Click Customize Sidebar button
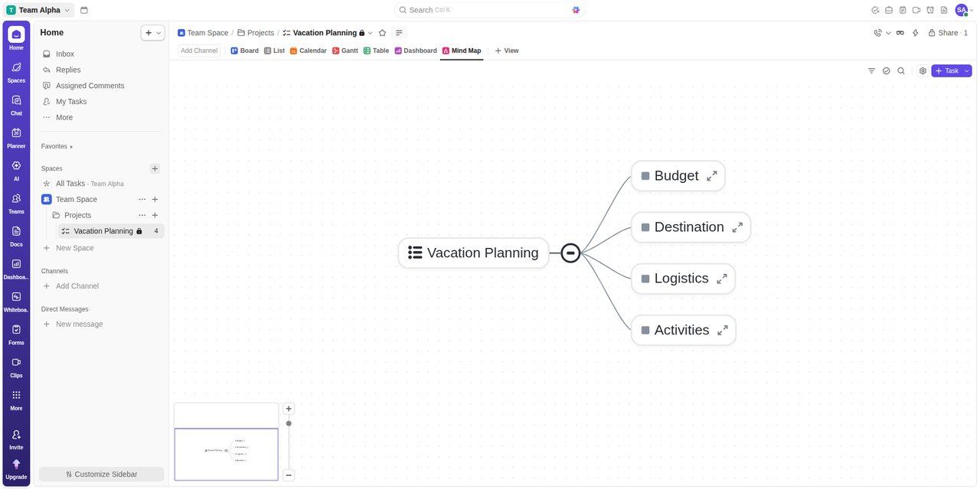The width and height of the screenshot is (980, 489). [x=102, y=474]
